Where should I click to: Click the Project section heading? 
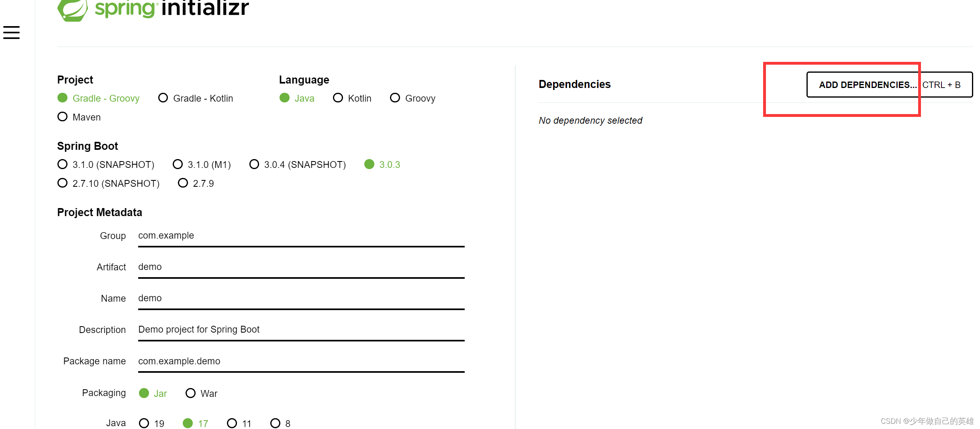coord(75,80)
